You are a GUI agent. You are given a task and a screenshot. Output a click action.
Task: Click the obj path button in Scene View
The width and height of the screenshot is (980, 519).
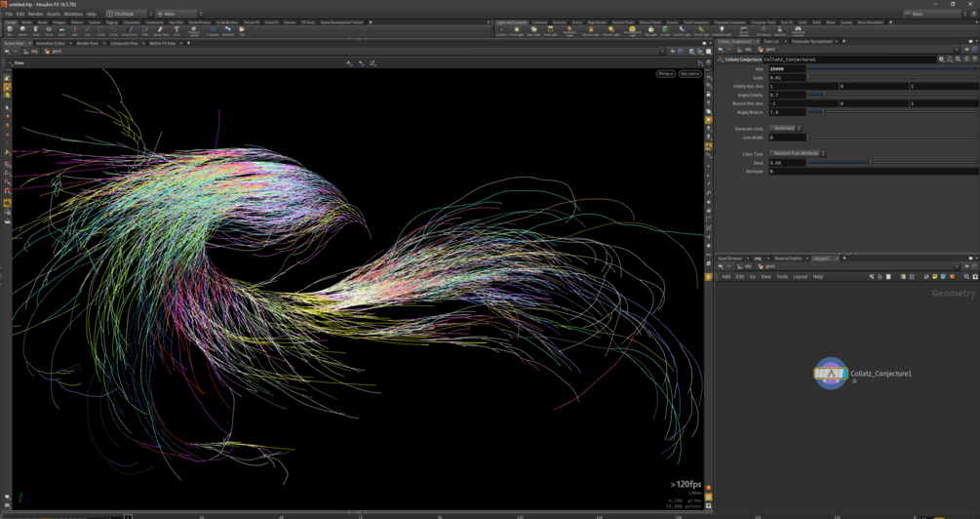coord(33,52)
